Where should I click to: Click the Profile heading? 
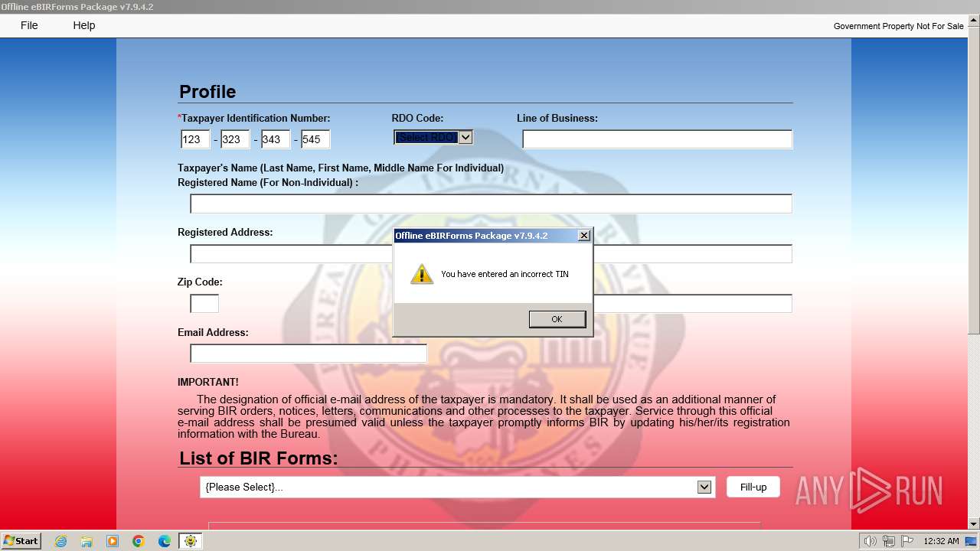(x=207, y=92)
